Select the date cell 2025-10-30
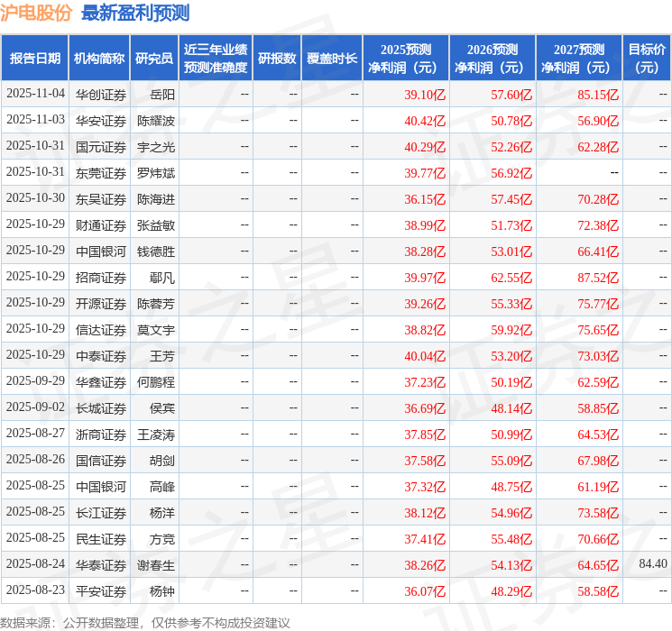This screenshot has width=672, height=631. click(35, 198)
